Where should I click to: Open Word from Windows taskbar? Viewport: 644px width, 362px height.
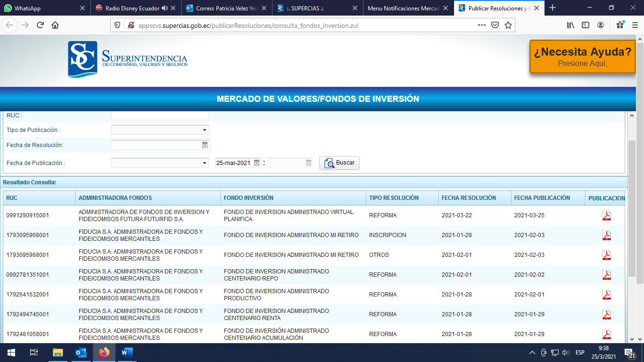coord(127,353)
